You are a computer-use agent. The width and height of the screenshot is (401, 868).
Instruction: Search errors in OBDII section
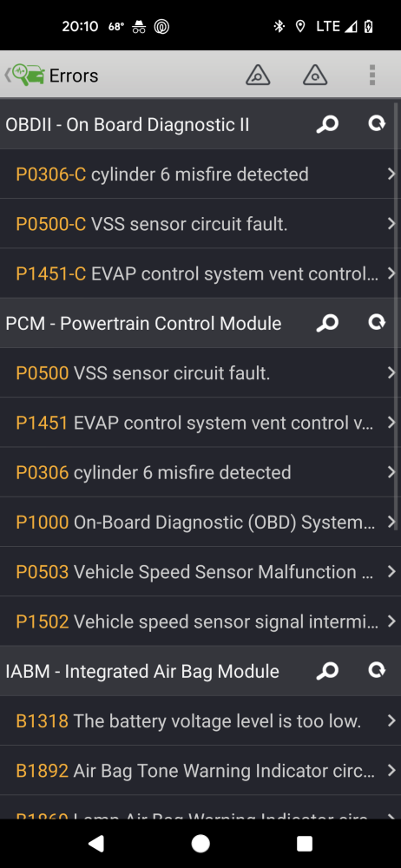327,124
